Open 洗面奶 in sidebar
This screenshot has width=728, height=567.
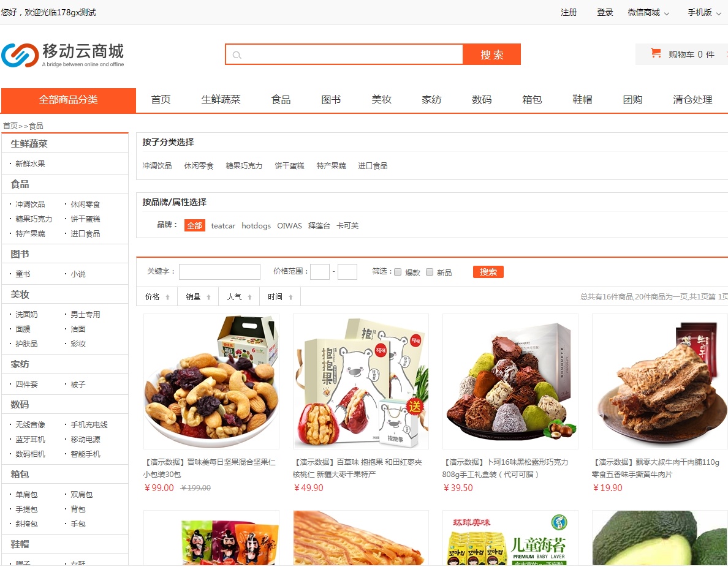[x=26, y=315]
